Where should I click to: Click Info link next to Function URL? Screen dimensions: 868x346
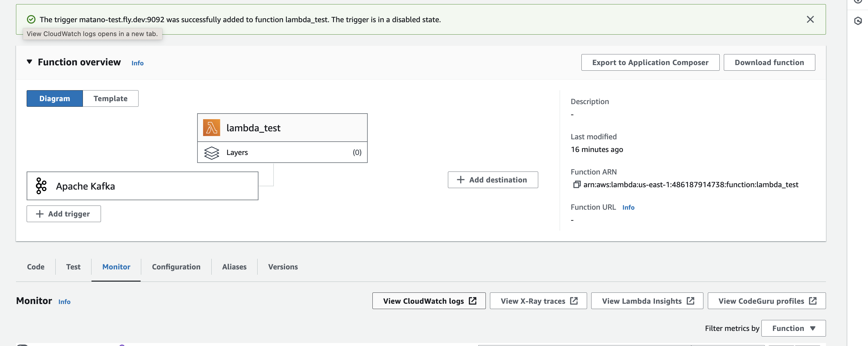coord(628,207)
